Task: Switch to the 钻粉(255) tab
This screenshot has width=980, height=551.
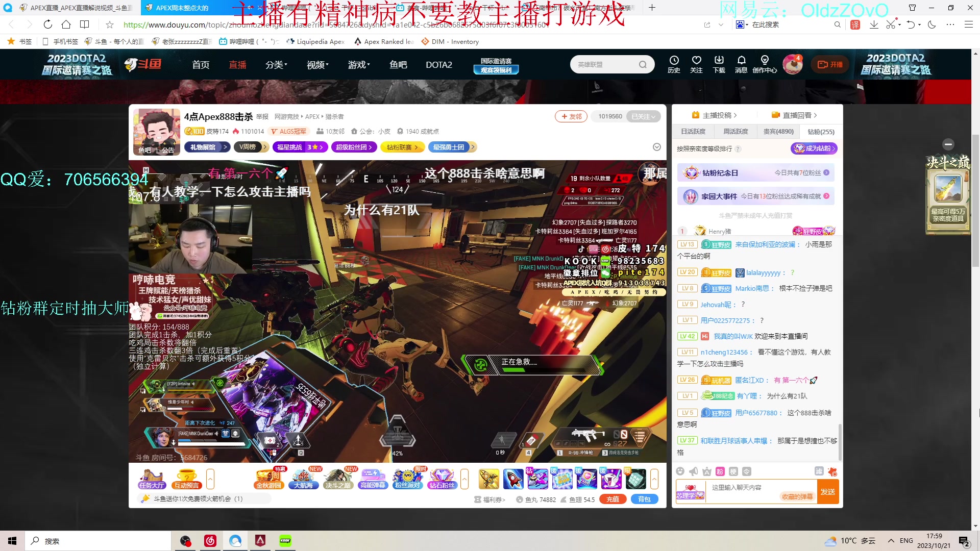Action: 821,132
